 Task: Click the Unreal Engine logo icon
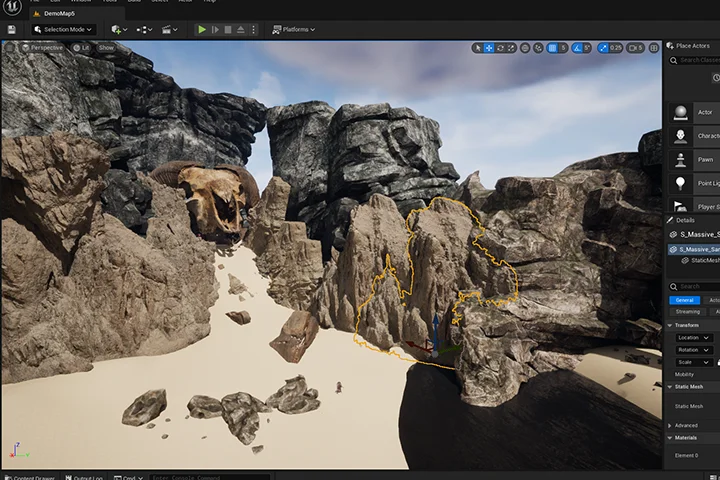tap(11, 6)
